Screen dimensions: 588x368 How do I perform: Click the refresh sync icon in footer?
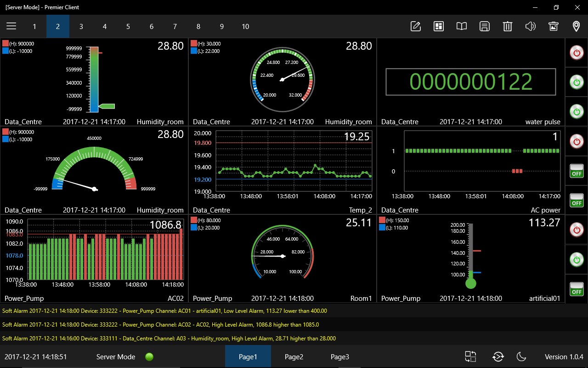tap(498, 356)
